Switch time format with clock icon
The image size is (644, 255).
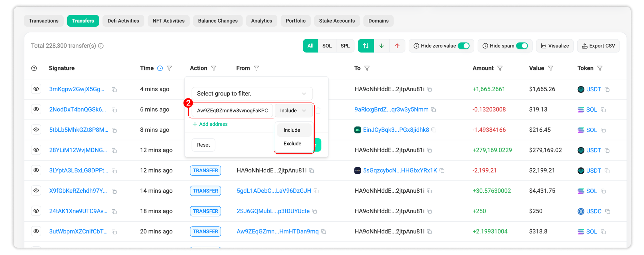(160, 68)
